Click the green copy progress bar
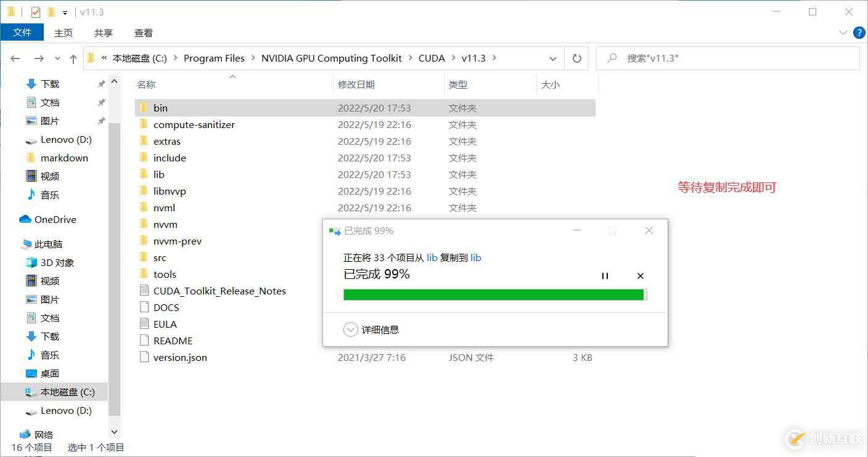 coord(495,294)
